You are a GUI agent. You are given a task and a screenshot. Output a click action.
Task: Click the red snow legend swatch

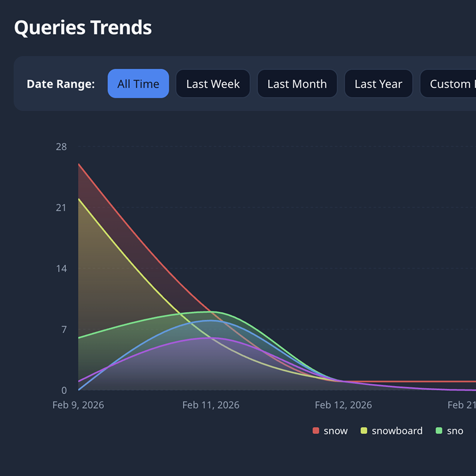(316, 431)
